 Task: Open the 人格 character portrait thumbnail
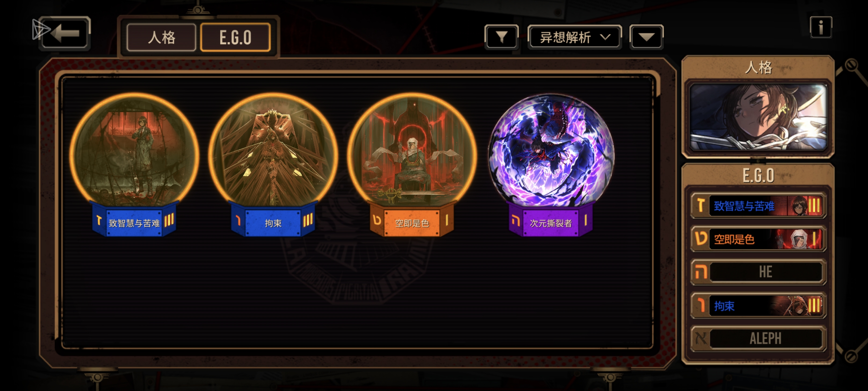coord(758,117)
